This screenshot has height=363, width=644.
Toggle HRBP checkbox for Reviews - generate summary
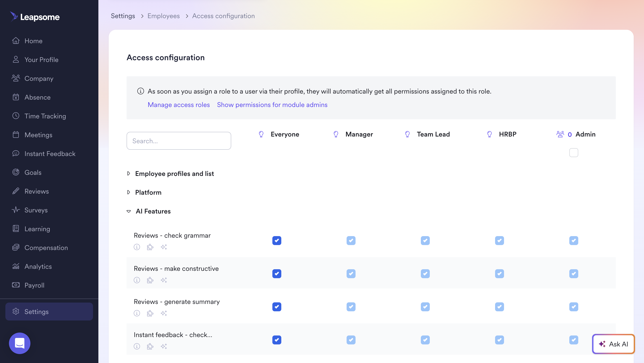click(x=500, y=307)
